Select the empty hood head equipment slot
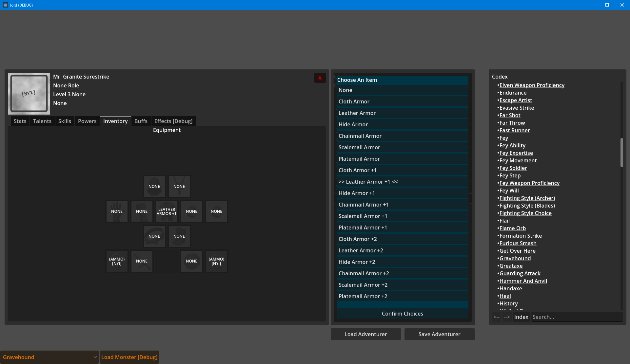630x364 pixels. coord(154,187)
